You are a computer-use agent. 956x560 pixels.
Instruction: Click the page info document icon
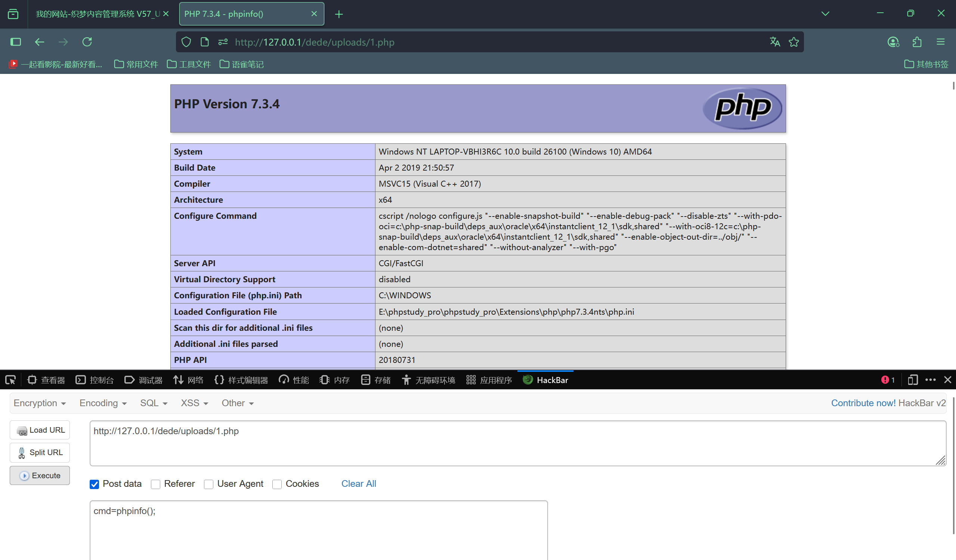pyautogui.click(x=204, y=42)
